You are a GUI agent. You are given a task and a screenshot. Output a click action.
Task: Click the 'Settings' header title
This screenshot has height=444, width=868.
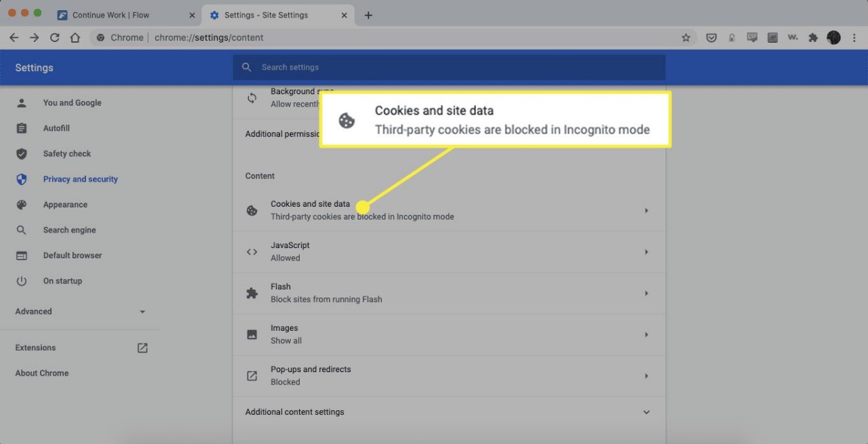(34, 68)
